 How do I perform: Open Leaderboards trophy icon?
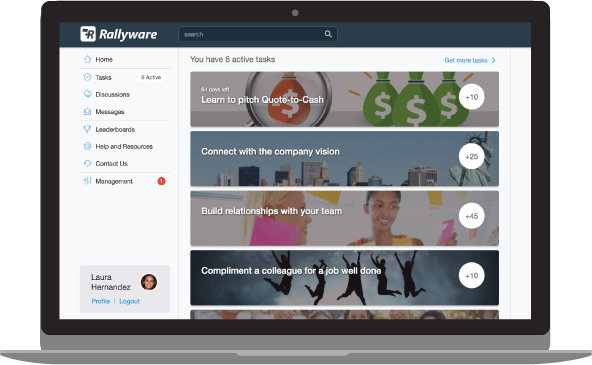click(87, 129)
